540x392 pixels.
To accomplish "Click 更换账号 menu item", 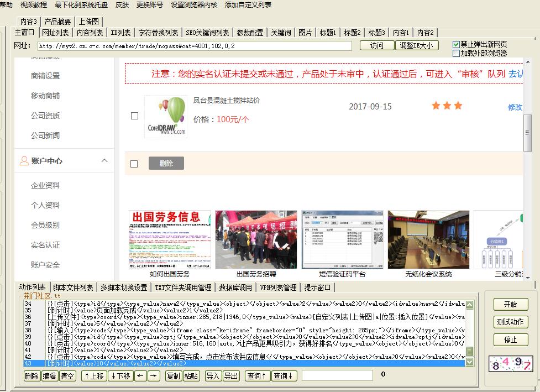I will pos(150,5).
